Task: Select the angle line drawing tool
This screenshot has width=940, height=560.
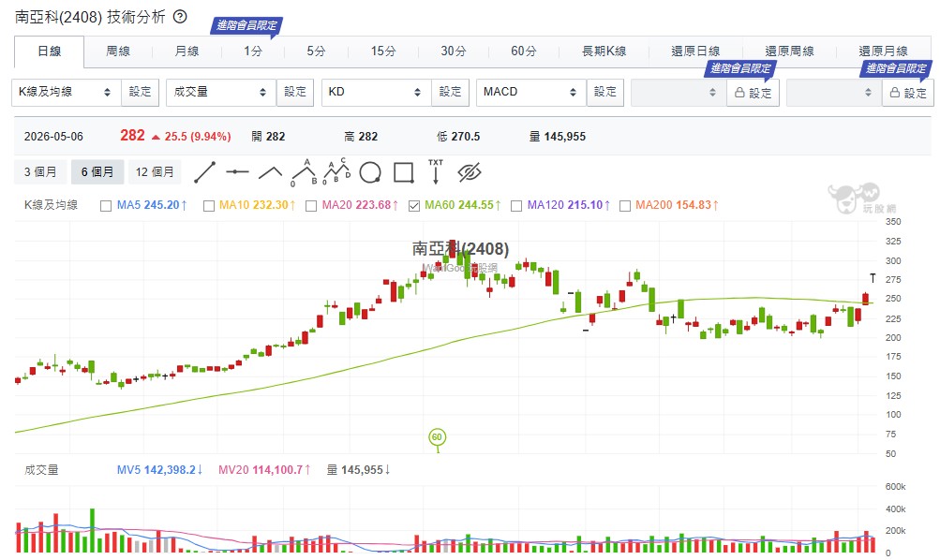Action: (x=270, y=172)
